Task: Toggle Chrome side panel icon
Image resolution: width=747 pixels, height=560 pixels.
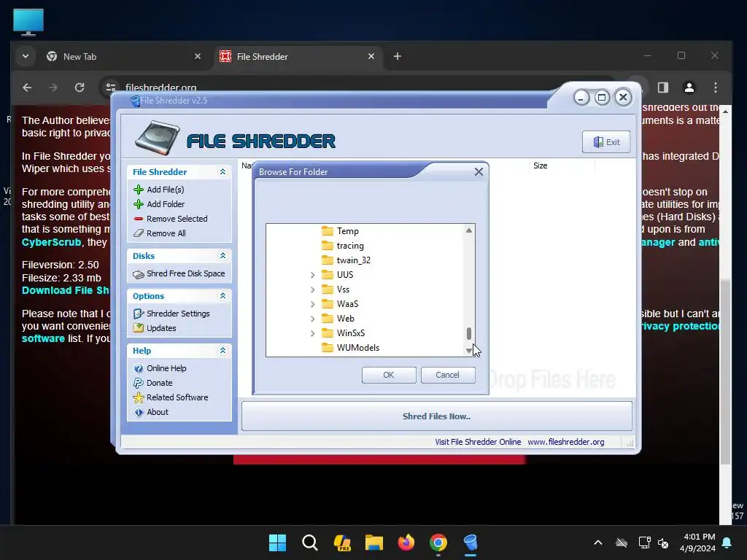Action: pyautogui.click(x=663, y=87)
